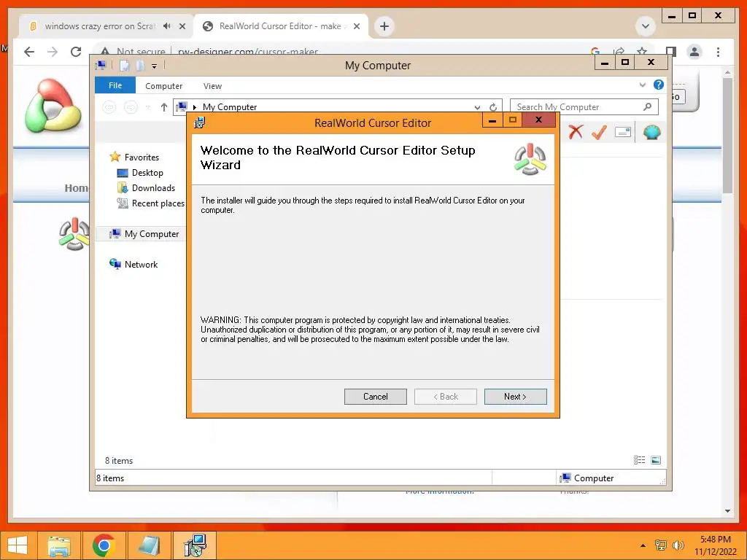Open address bar history dropdown
747x560 pixels.
pos(477,107)
